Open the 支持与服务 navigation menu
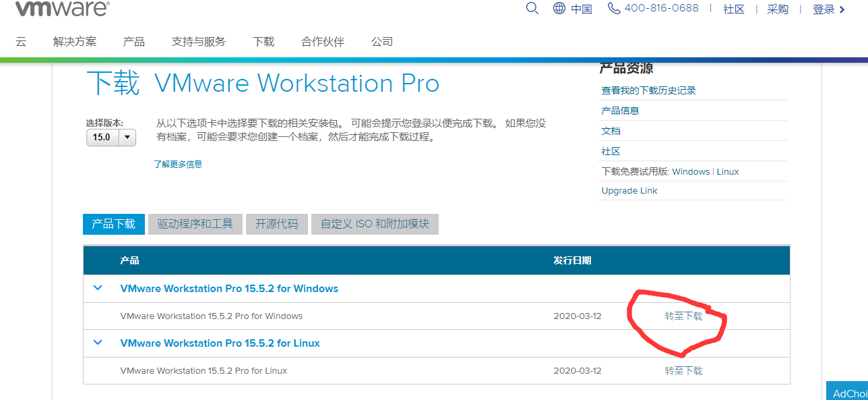Viewport: 868px width, 400px height. (199, 42)
